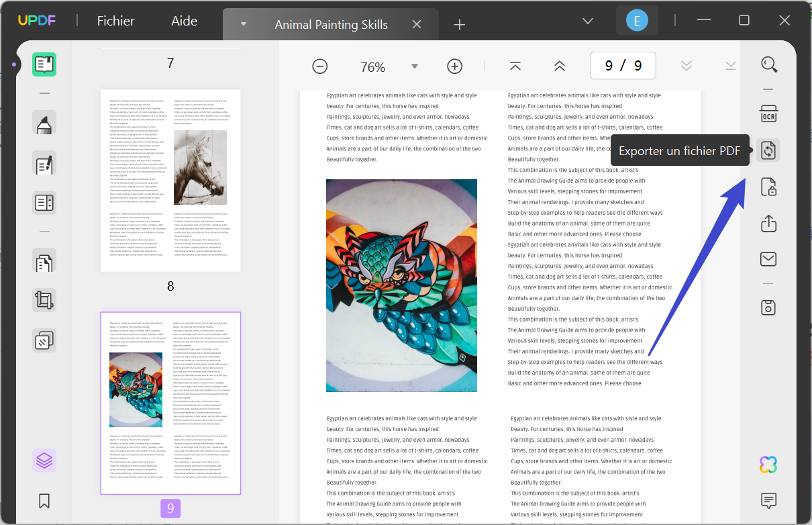
Task: Open the bookmarks panel
Action: (44, 501)
